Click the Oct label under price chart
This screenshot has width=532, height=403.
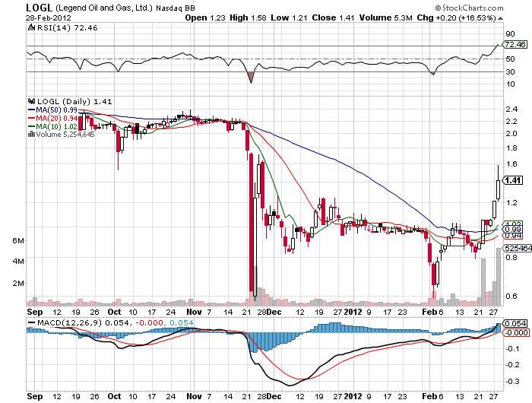point(114,312)
